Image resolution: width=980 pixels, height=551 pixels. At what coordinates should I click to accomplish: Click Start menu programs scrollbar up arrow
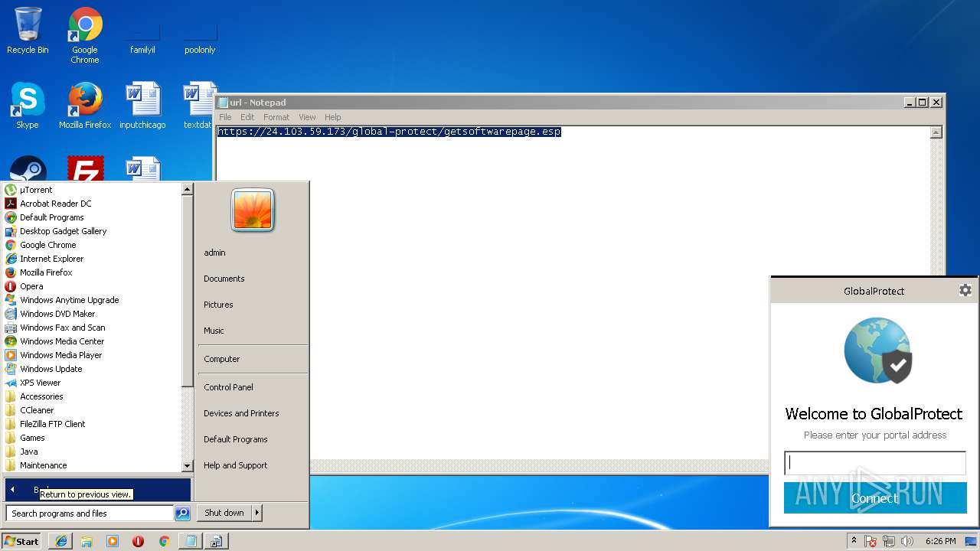click(x=187, y=189)
